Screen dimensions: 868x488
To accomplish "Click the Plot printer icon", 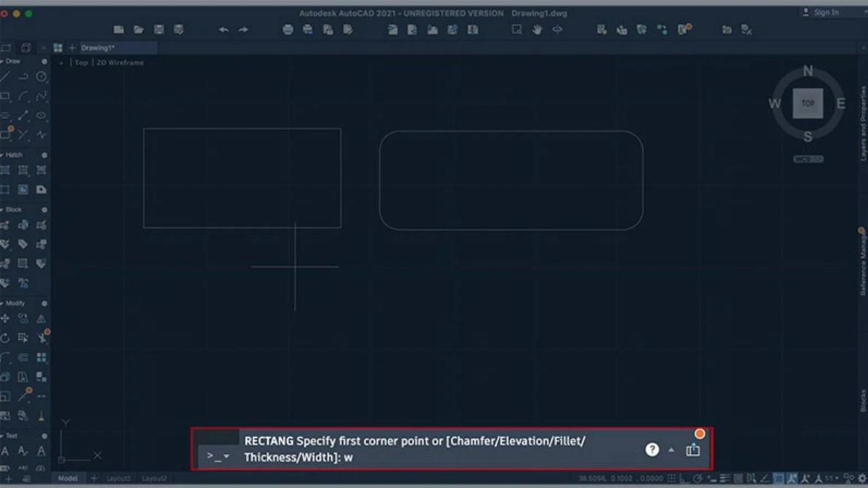I will pyautogui.click(x=288, y=29).
